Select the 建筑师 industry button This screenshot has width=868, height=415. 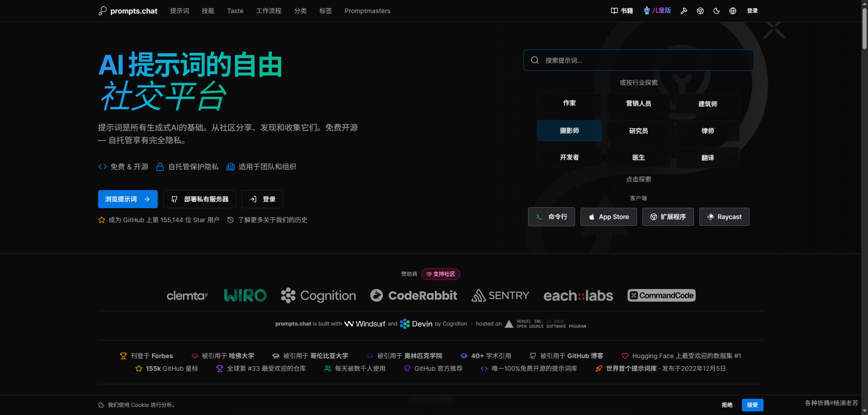708,104
